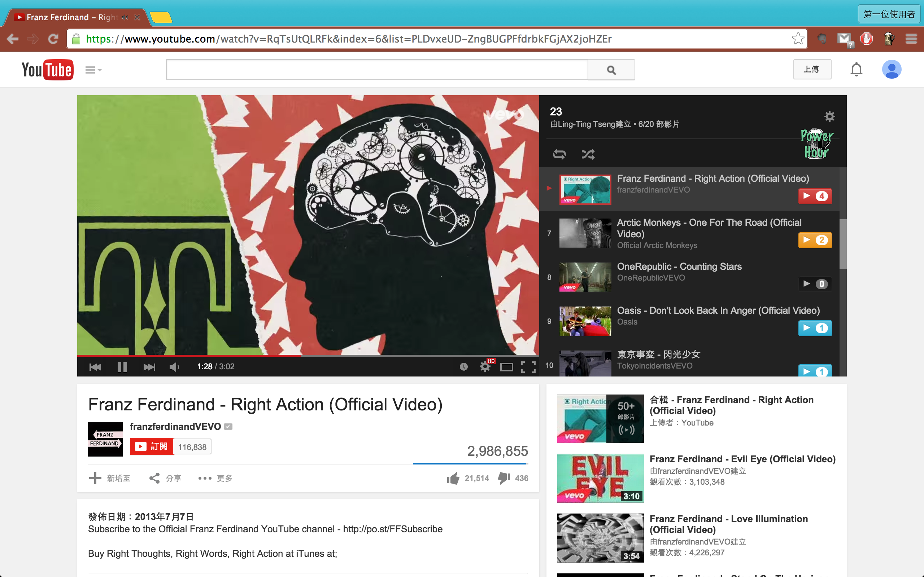The width and height of the screenshot is (924, 577).
Task: Click the thumbs down dislike icon
Action: (504, 478)
